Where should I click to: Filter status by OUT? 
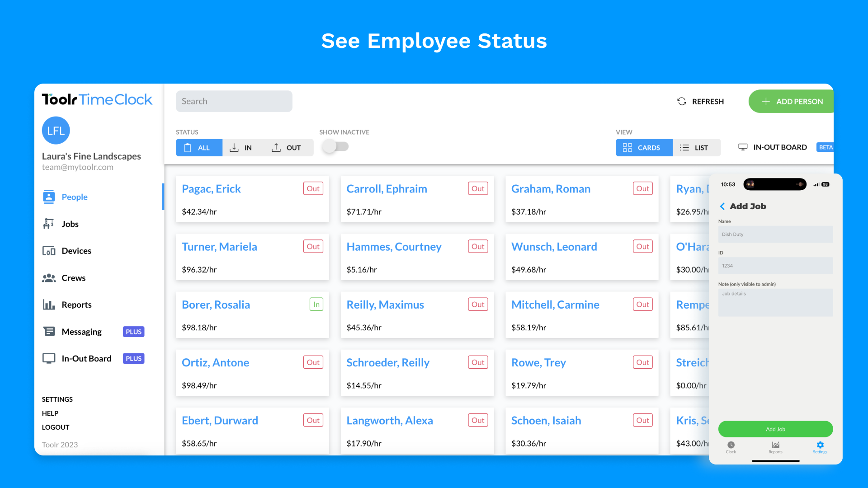pyautogui.click(x=287, y=148)
